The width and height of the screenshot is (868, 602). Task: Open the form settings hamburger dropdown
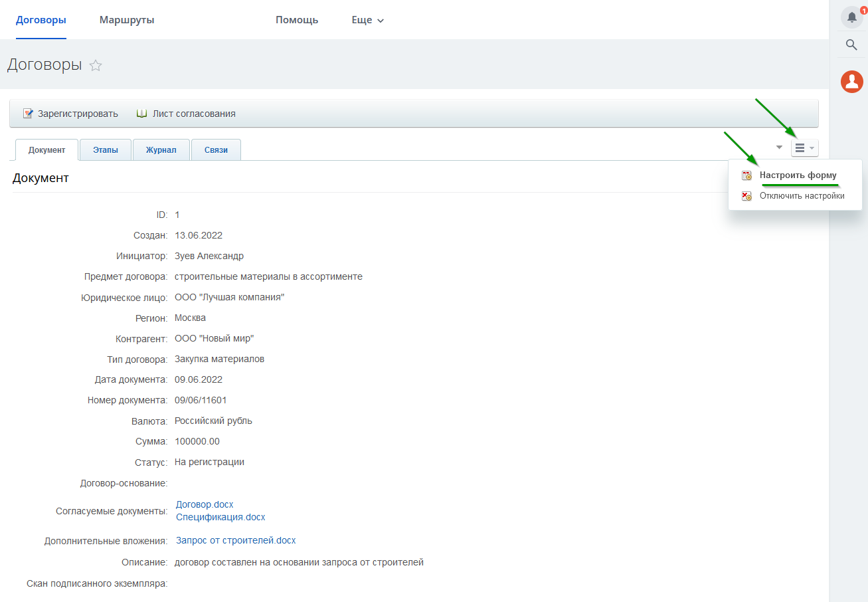click(x=804, y=148)
